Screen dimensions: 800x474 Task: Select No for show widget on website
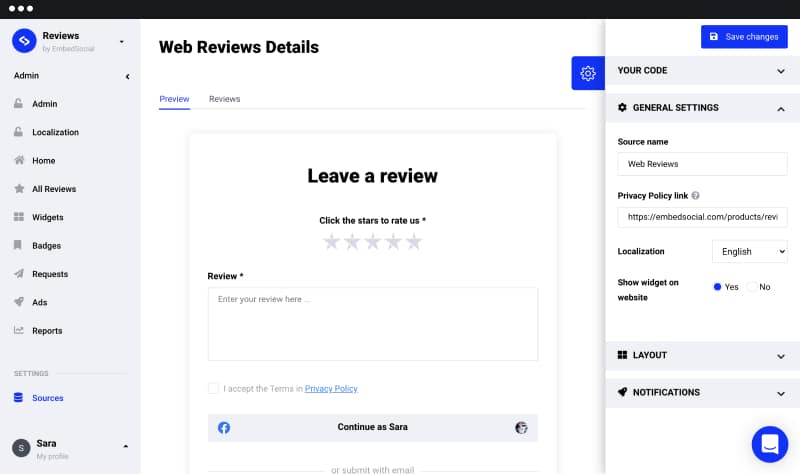[x=752, y=287]
